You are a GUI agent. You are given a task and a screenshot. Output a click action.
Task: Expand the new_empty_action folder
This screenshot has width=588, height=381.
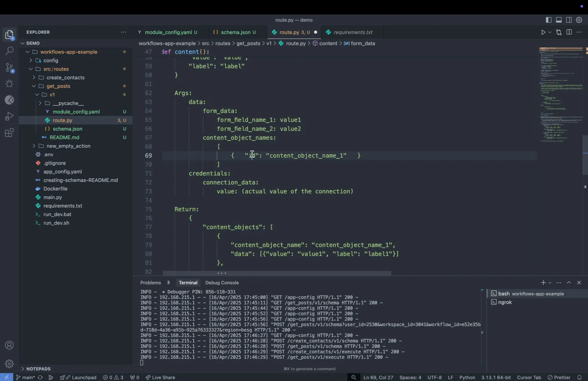coord(34,146)
